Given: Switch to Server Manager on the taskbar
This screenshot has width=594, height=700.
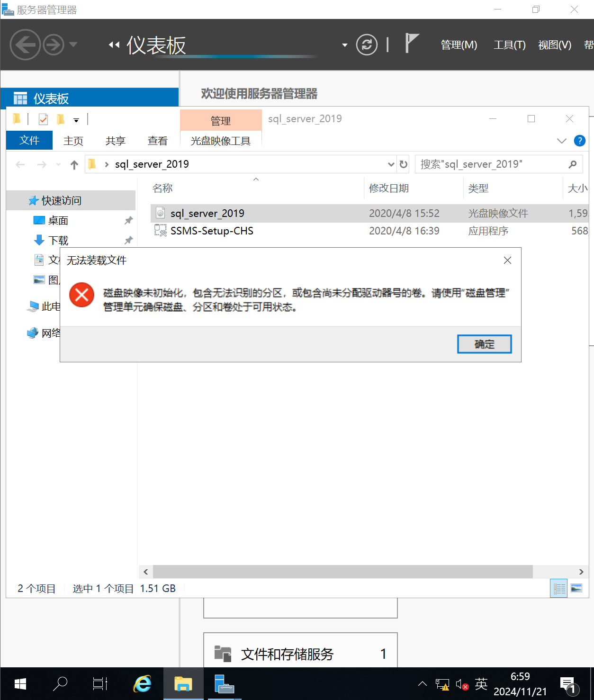Looking at the screenshot, I should [224, 684].
